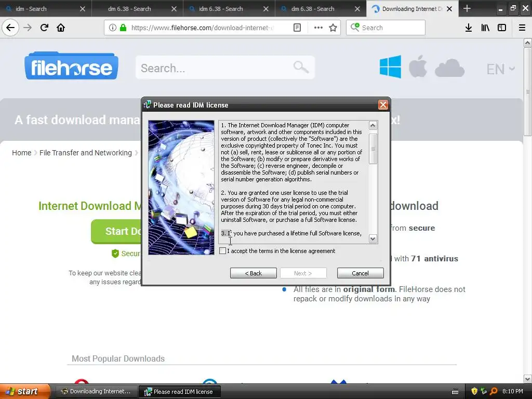This screenshot has width=532, height=399.
Task: Click the 'Next >' button
Action: [303, 273]
